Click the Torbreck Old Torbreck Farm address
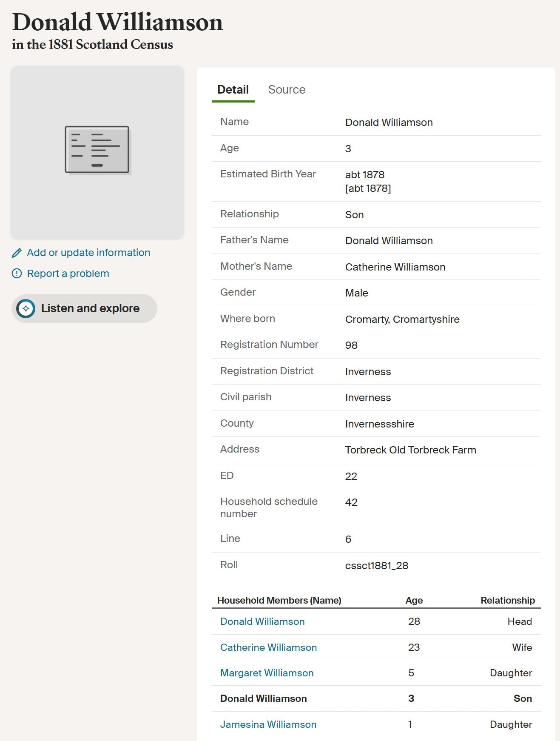 [410, 450]
